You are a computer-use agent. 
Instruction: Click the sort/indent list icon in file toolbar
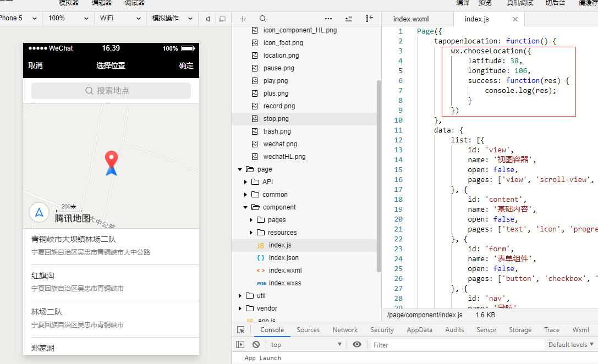(x=349, y=19)
